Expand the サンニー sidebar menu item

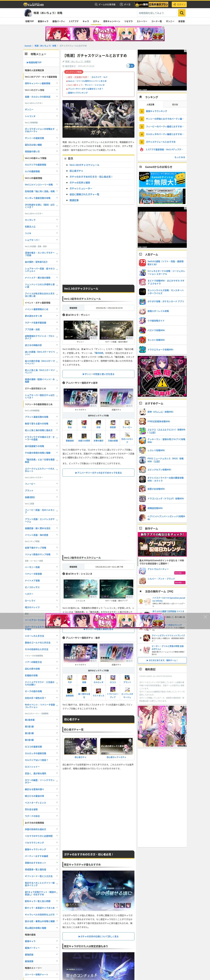41,110
